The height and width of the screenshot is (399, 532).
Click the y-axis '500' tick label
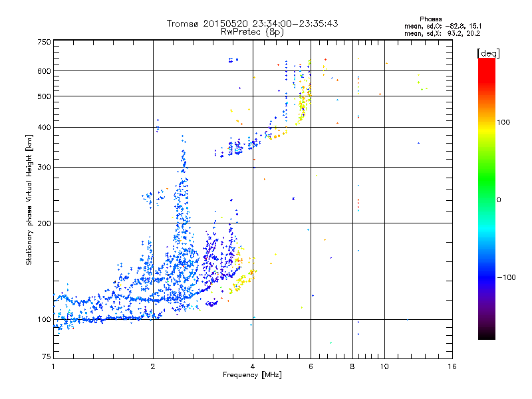click(x=44, y=96)
